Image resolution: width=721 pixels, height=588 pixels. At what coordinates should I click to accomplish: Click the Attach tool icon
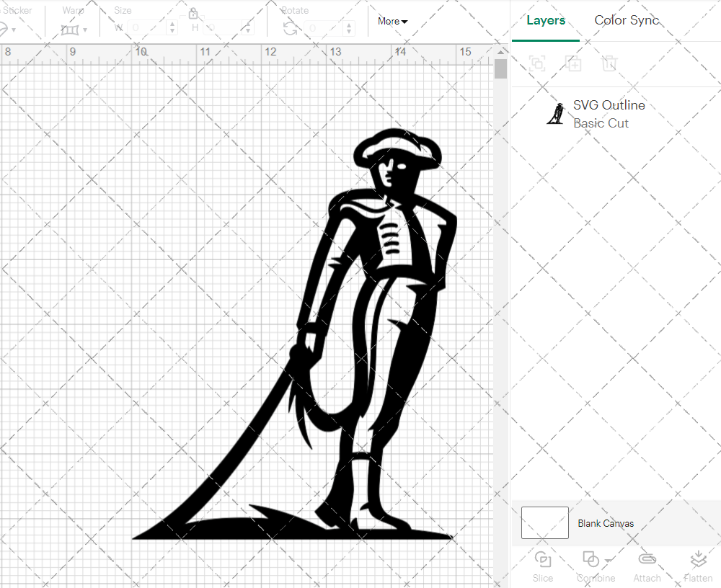(647, 559)
